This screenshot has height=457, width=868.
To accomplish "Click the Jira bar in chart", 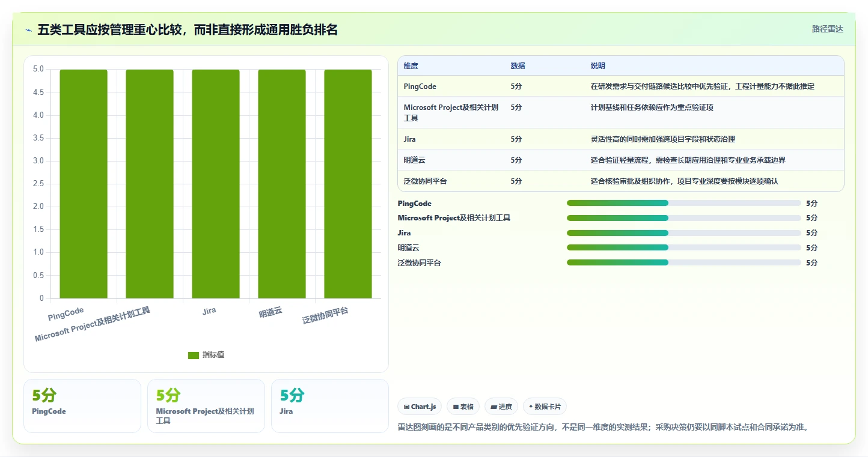I will (216, 184).
